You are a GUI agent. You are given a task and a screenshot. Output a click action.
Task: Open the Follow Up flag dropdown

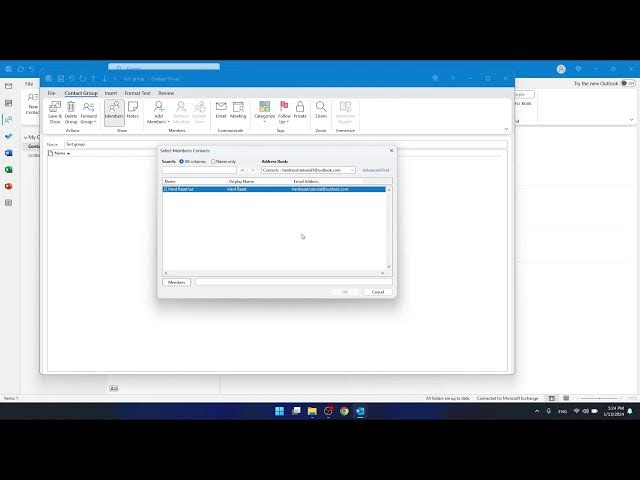(x=284, y=113)
